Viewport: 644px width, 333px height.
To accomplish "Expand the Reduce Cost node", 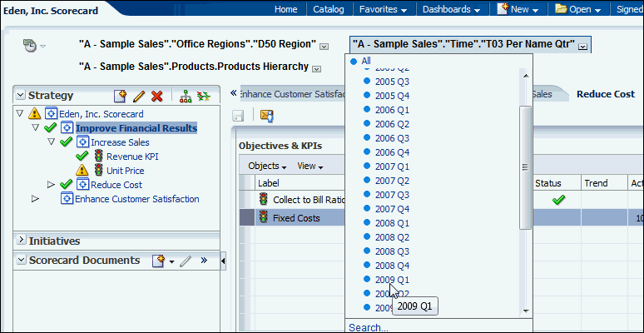I will 51,185.
